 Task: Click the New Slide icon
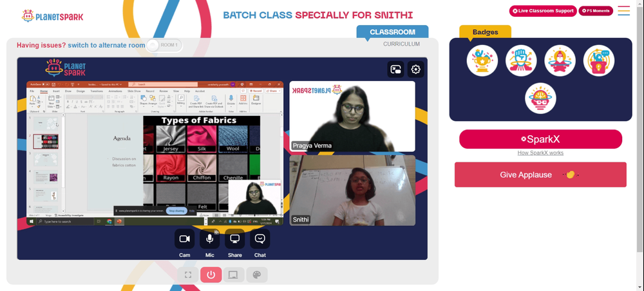coord(52,99)
